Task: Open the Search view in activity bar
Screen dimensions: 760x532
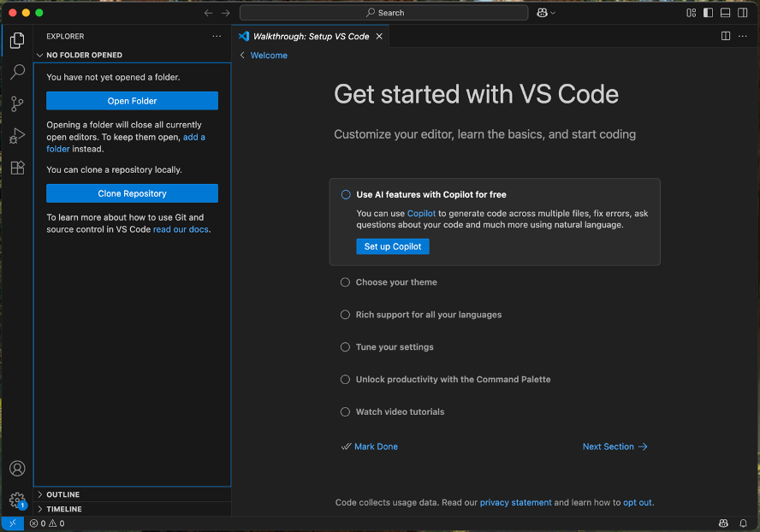Action: [17, 72]
